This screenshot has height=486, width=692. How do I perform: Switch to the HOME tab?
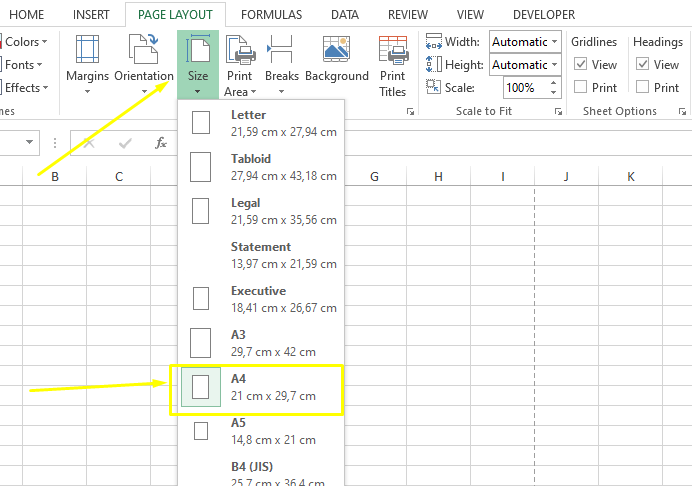[x=26, y=15]
